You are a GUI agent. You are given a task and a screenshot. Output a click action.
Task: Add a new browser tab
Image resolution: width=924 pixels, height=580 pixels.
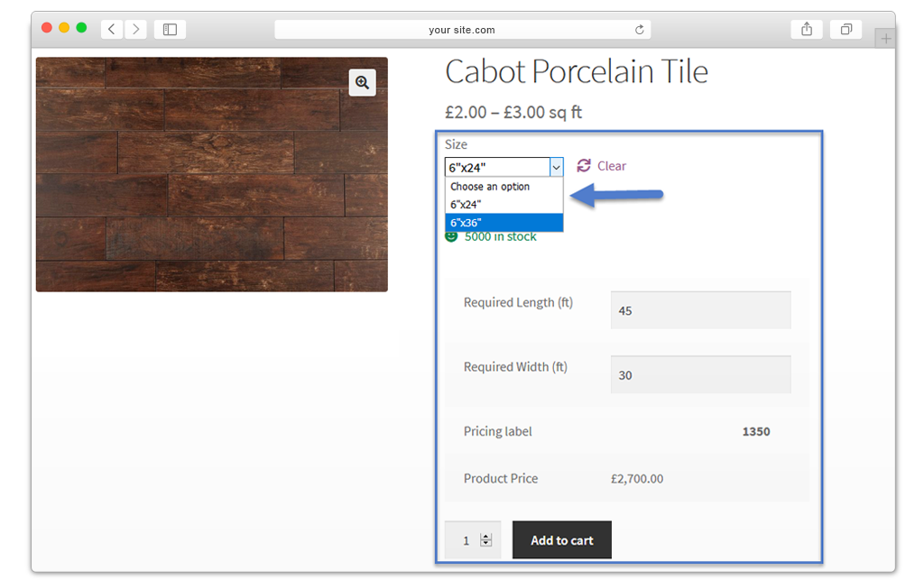(x=885, y=39)
